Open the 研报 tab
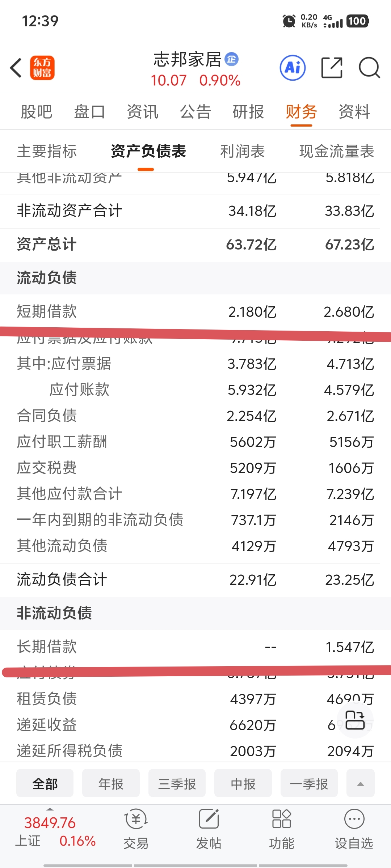Image resolution: width=391 pixels, height=868 pixels. point(248,111)
